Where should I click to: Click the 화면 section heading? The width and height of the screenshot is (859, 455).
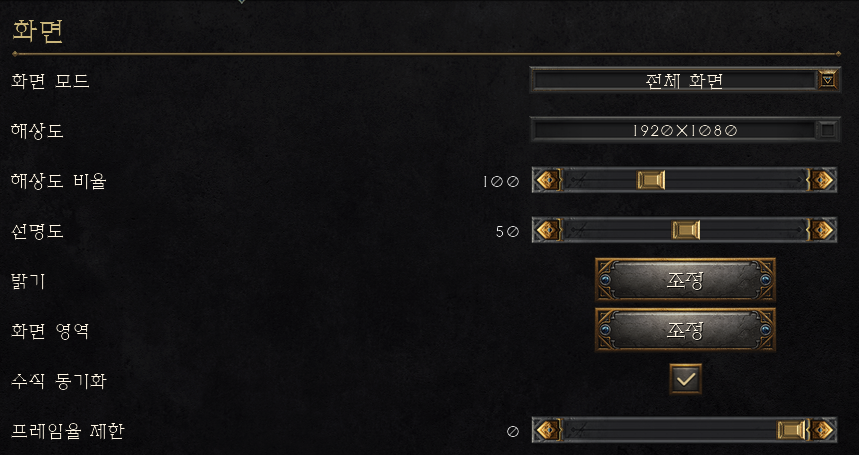(37, 31)
